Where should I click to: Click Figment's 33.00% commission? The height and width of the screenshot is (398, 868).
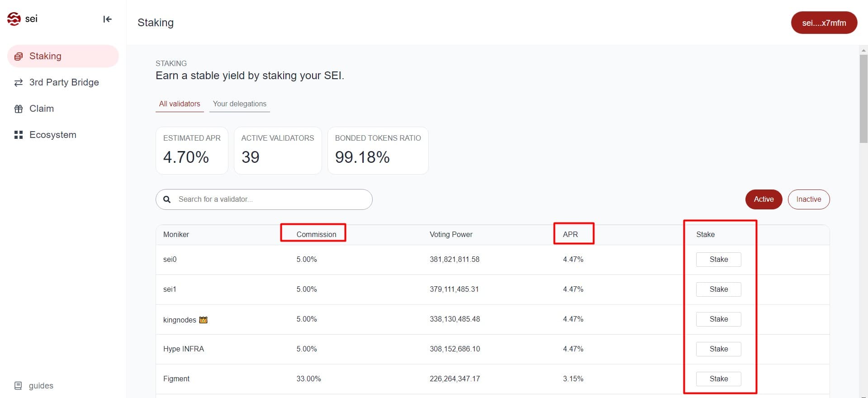(308, 379)
